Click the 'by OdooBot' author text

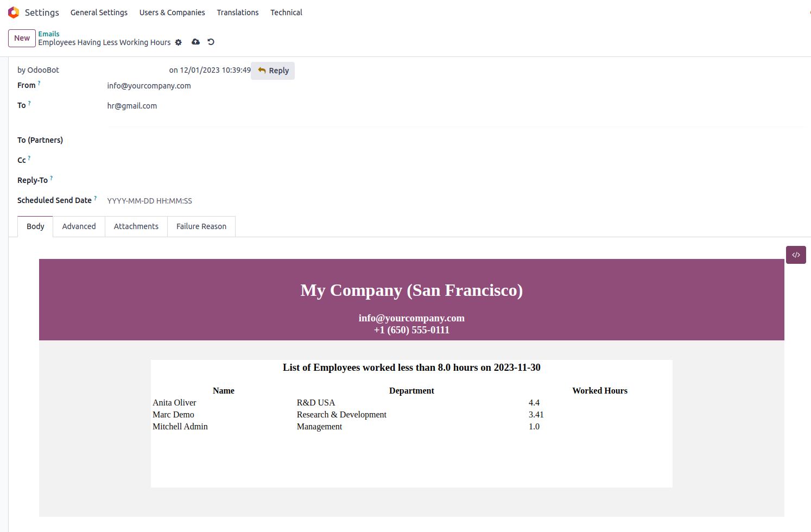(38, 70)
